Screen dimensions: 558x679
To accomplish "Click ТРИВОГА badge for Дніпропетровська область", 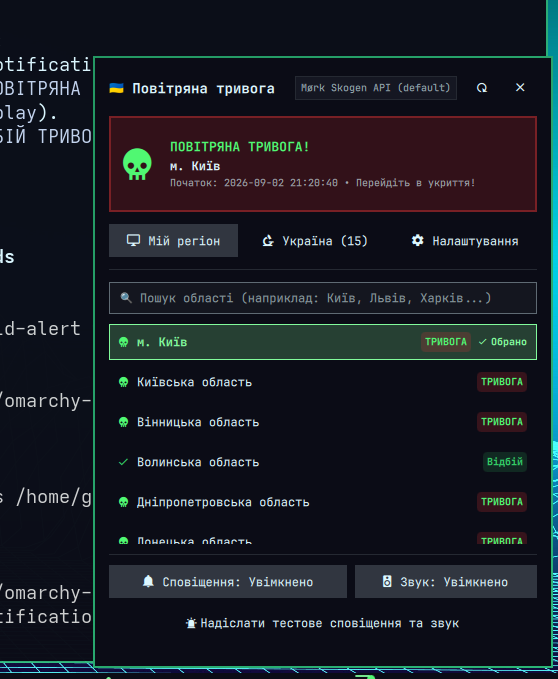I will [502, 502].
